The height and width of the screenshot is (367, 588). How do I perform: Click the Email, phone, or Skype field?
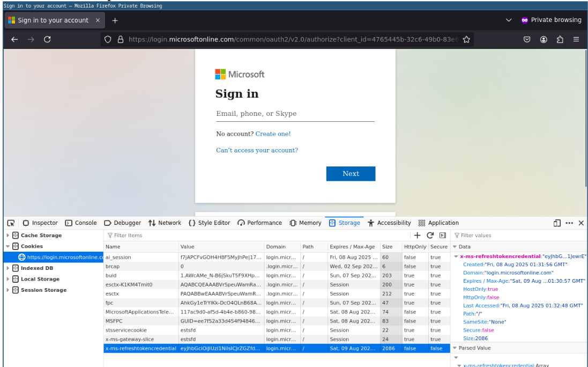click(x=295, y=114)
